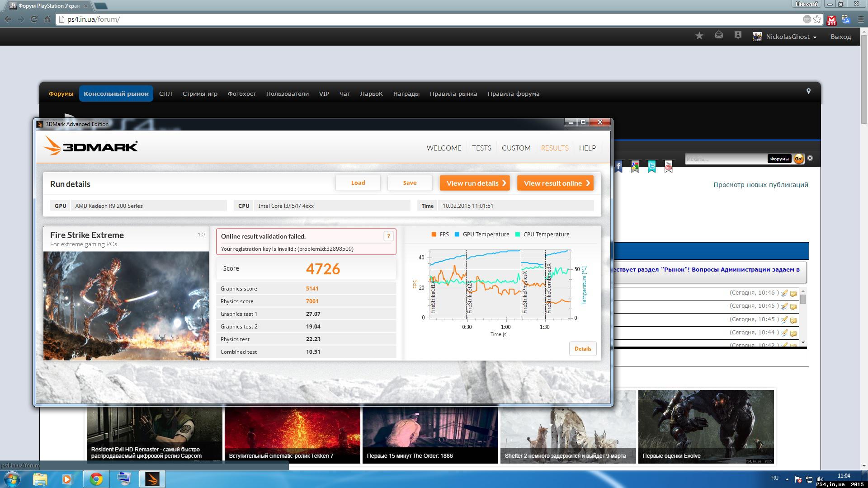Open Стримы игр in forum navigation

pyautogui.click(x=200, y=94)
